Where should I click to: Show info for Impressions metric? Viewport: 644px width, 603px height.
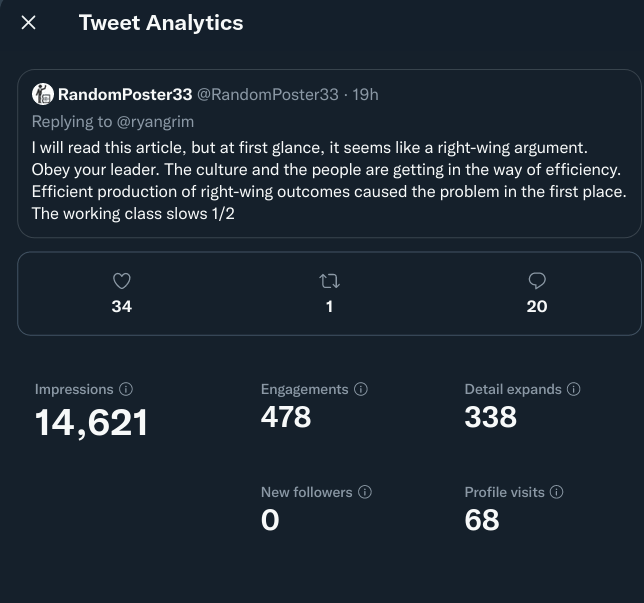(x=126, y=390)
